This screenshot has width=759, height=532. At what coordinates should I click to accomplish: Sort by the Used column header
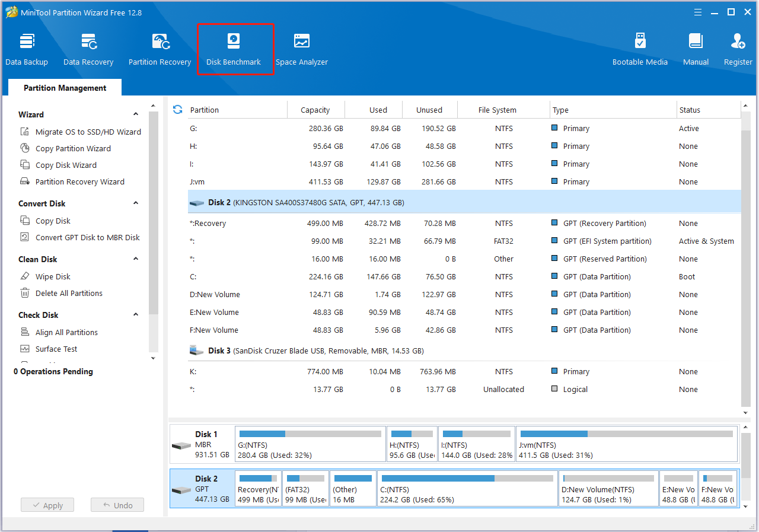(x=373, y=110)
